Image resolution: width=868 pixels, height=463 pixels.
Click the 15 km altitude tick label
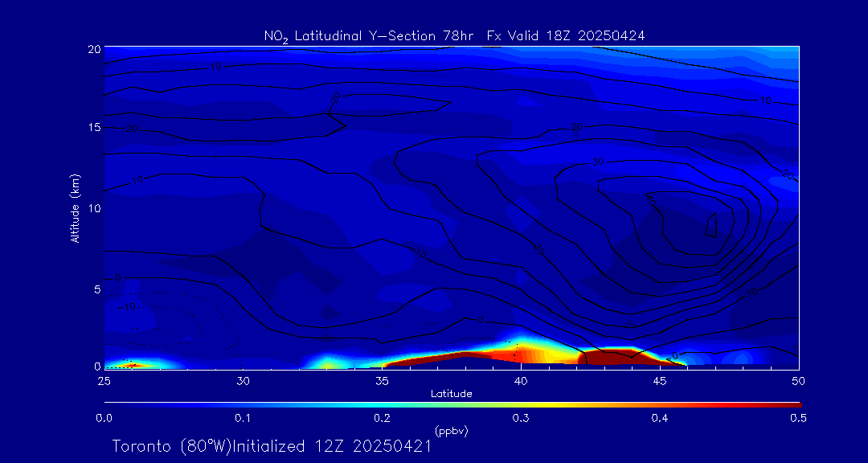[x=92, y=128]
